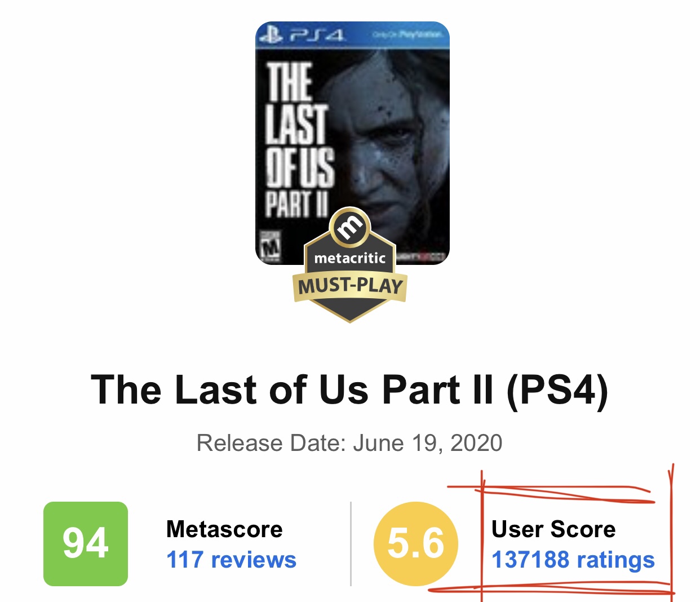Click the ESRB M rating icon
This screenshot has height=602, width=700.
pyautogui.click(x=271, y=245)
